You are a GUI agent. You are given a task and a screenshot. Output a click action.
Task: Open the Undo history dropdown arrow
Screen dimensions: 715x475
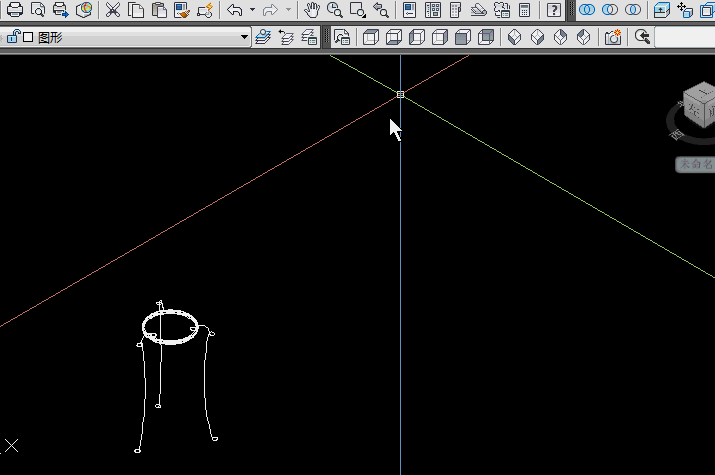pyautogui.click(x=251, y=10)
